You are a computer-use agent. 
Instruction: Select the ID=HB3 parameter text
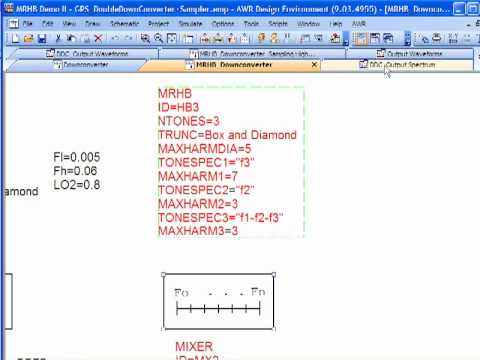(x=178, y=107)
